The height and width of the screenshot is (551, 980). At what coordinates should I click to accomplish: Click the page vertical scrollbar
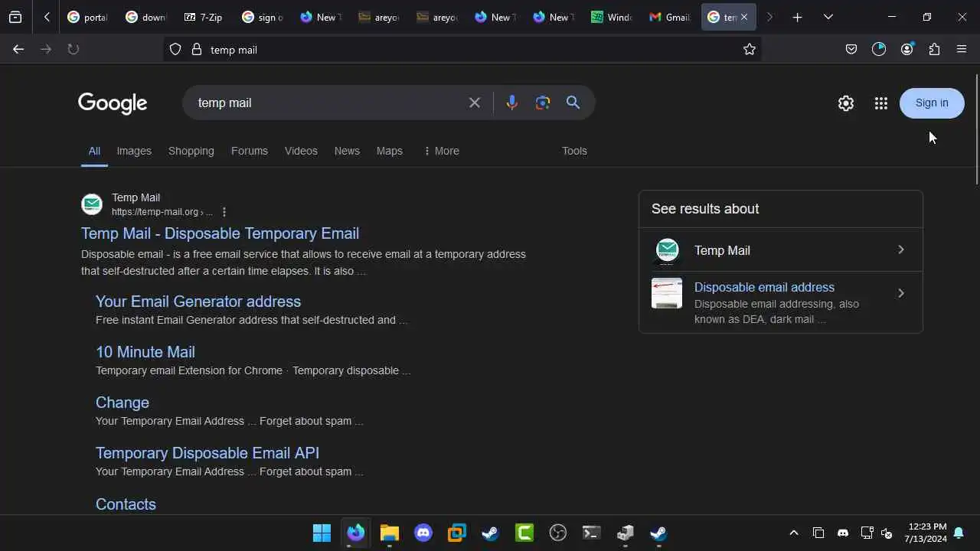976,130
